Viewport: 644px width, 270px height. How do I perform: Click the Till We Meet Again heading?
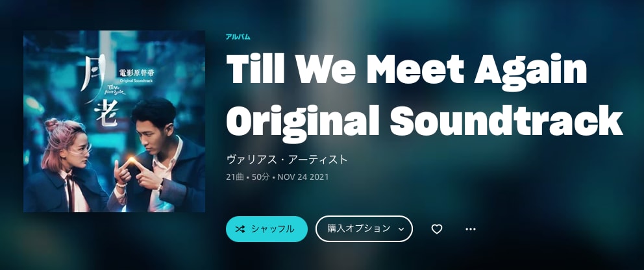click(x=406, y=69)
